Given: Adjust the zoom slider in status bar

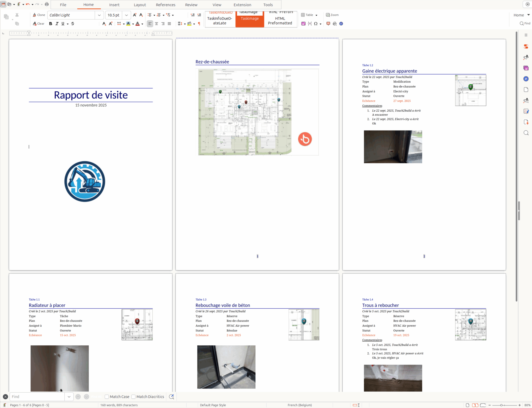Looking at the screenshot, I should point(501,405).
